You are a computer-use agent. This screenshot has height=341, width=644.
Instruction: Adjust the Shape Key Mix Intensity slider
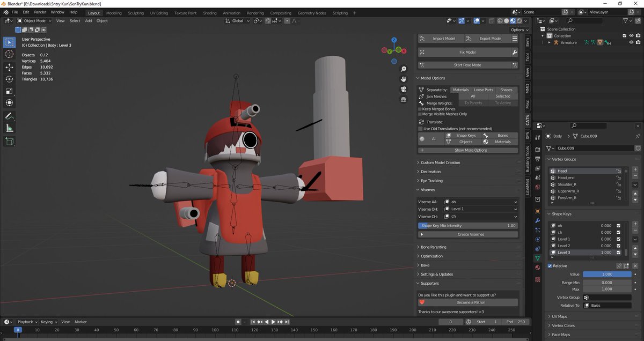(x=468, y=226)
